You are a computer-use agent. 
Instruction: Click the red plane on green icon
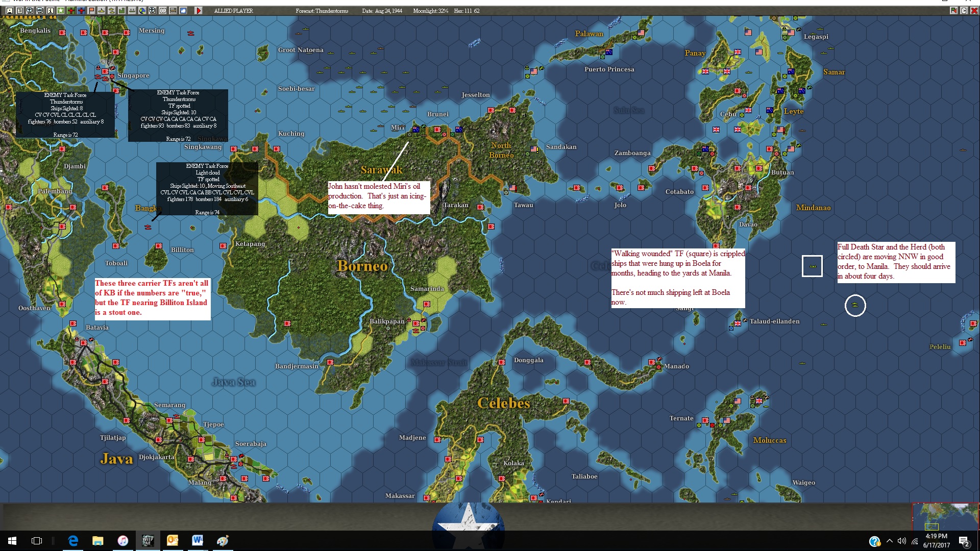click(x=71, y=11)
